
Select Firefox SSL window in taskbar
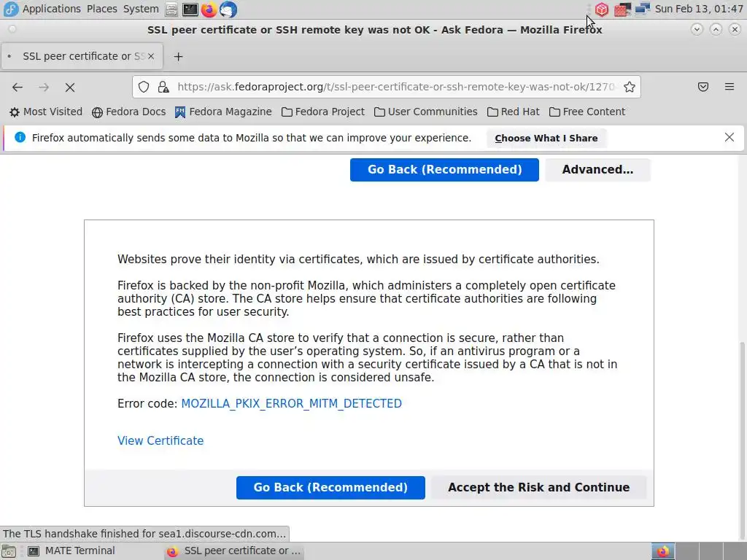pos(234,551)
